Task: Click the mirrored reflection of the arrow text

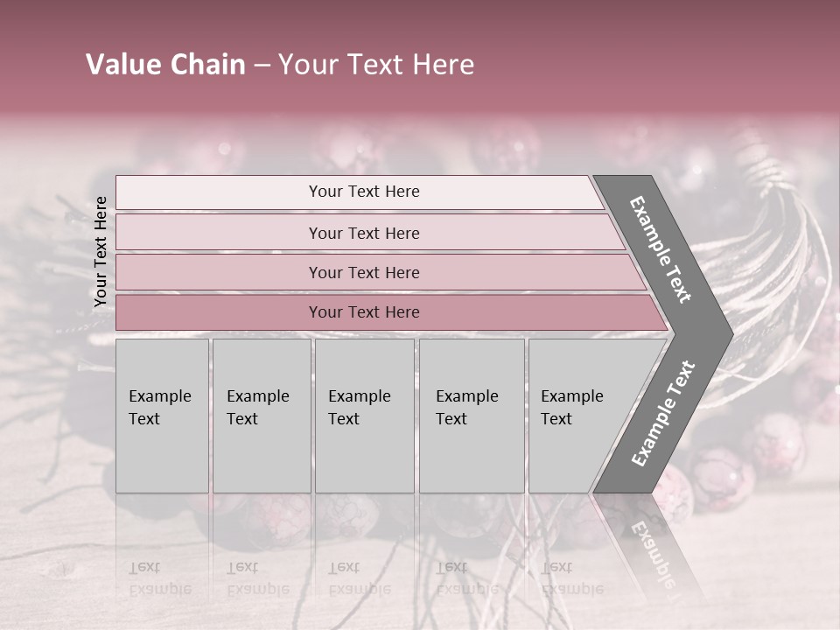Action: click(654, 558)
